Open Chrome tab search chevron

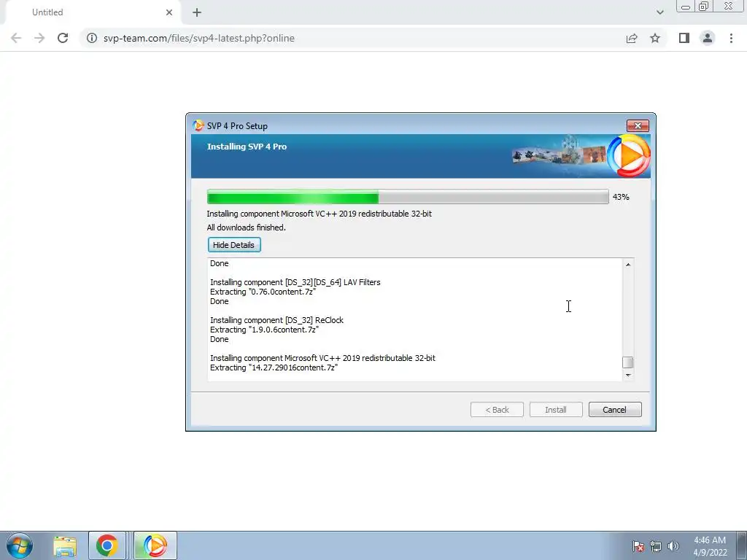(x=659, y=12)
